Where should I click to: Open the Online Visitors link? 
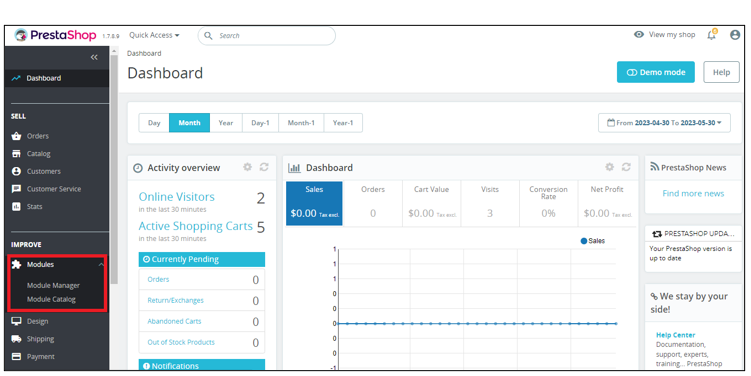pyautogui.click(x=176, y=197)
